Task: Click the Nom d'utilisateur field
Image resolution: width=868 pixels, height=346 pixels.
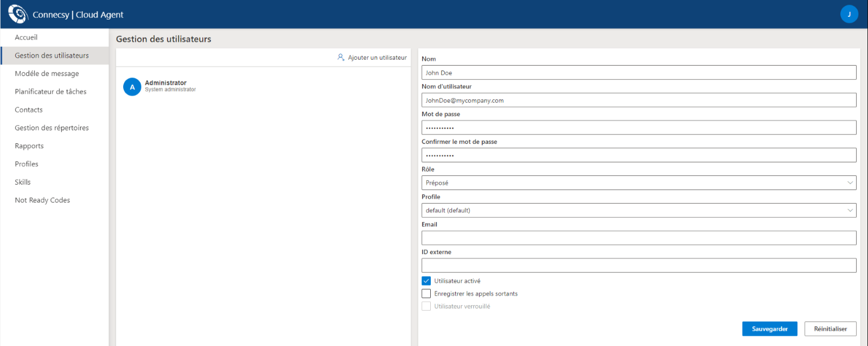Action: click(639, 100)
